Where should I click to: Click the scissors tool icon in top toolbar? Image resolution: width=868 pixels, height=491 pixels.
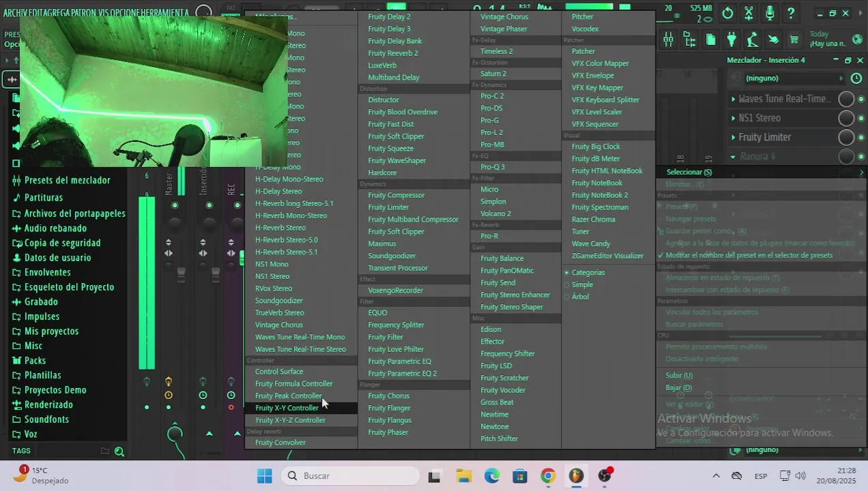coord(749,13)
